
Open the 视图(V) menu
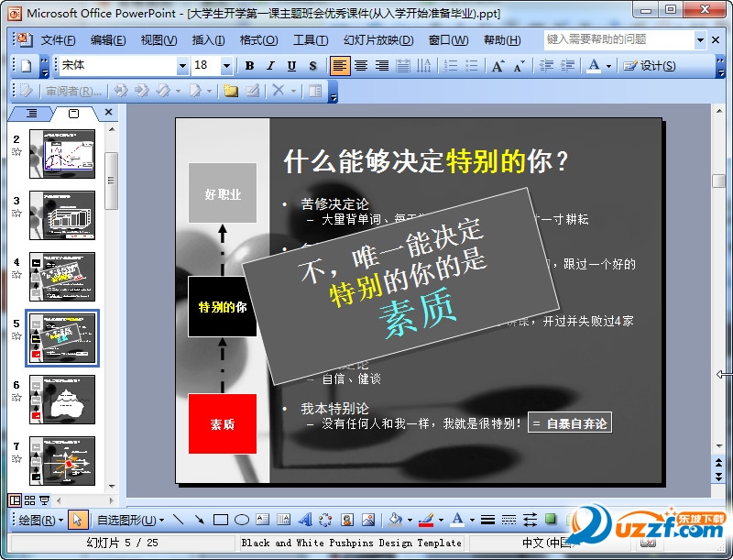point(159,40)
